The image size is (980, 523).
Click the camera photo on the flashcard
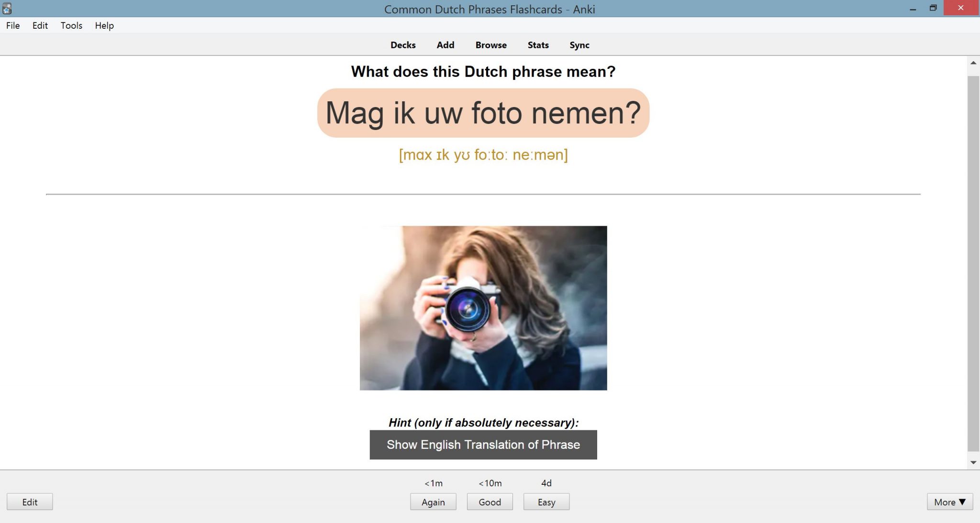point(483,308)
